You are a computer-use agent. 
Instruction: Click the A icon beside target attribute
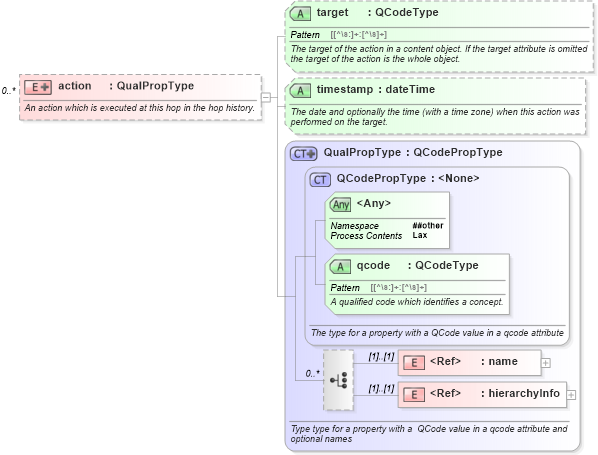tap(300, 14)
